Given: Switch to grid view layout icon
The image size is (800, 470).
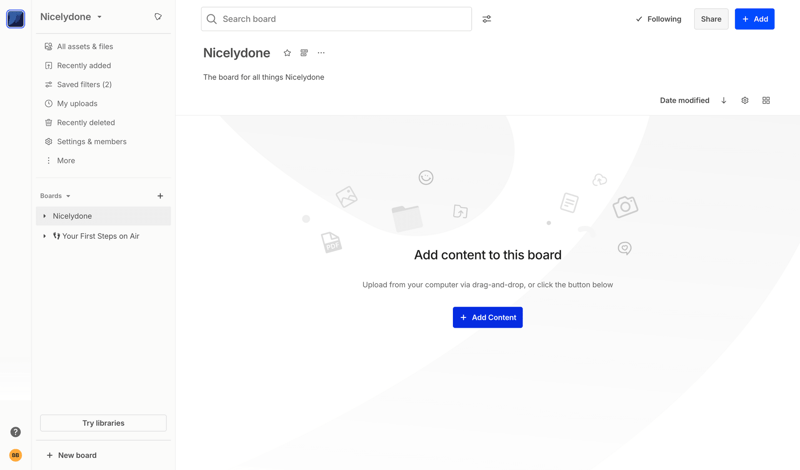Looking at the screenshot, I should click(x=766, y=101).
